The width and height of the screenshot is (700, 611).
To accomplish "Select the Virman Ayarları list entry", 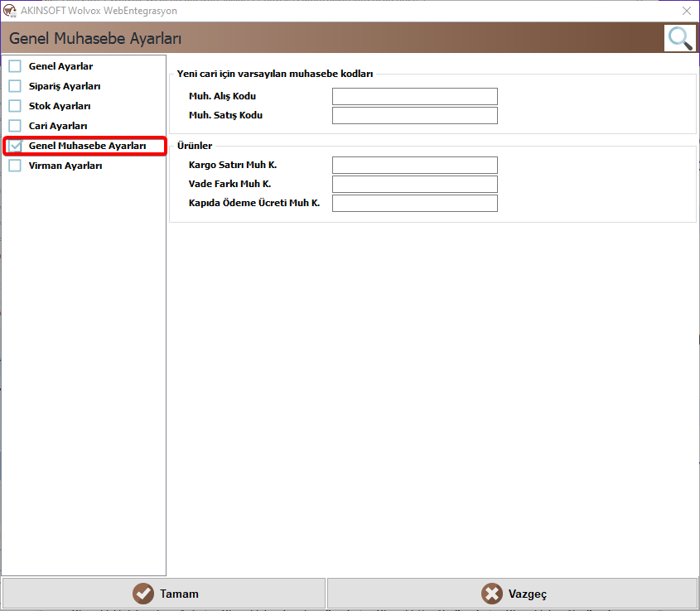I will coord(65,166).
